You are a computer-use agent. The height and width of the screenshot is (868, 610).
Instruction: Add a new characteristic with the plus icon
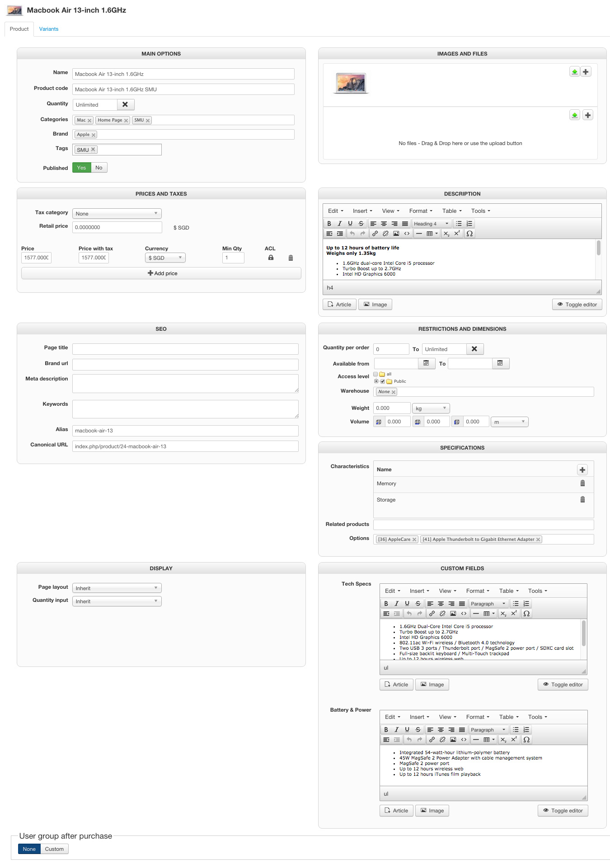[582, 470]
